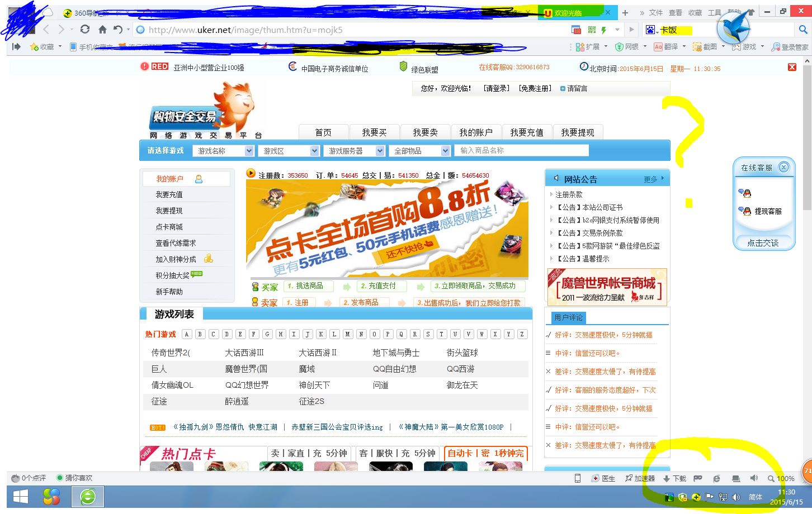Open 扩展 extensions toolbar item
Image resolution: width=812 pixels, height=514 pixels.
(588, 47)
